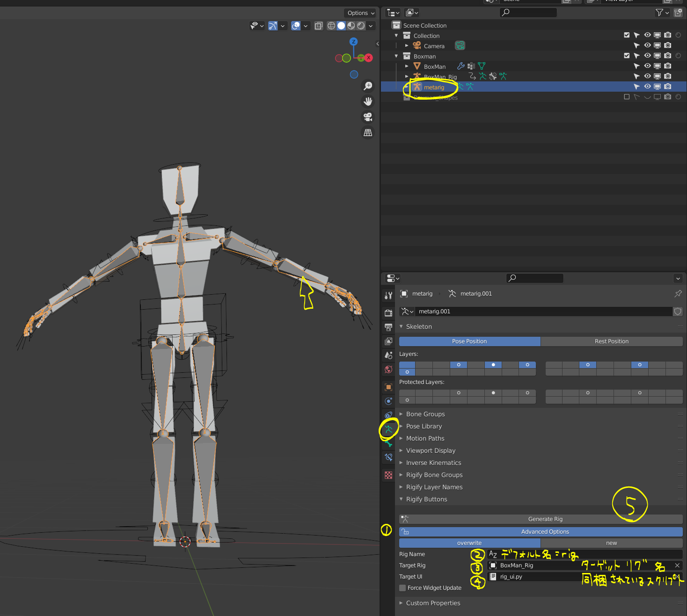This screenshot has width=687, height=616.
Task: Switch perspective/orthographic grid icon
Action: coord(368,133)
